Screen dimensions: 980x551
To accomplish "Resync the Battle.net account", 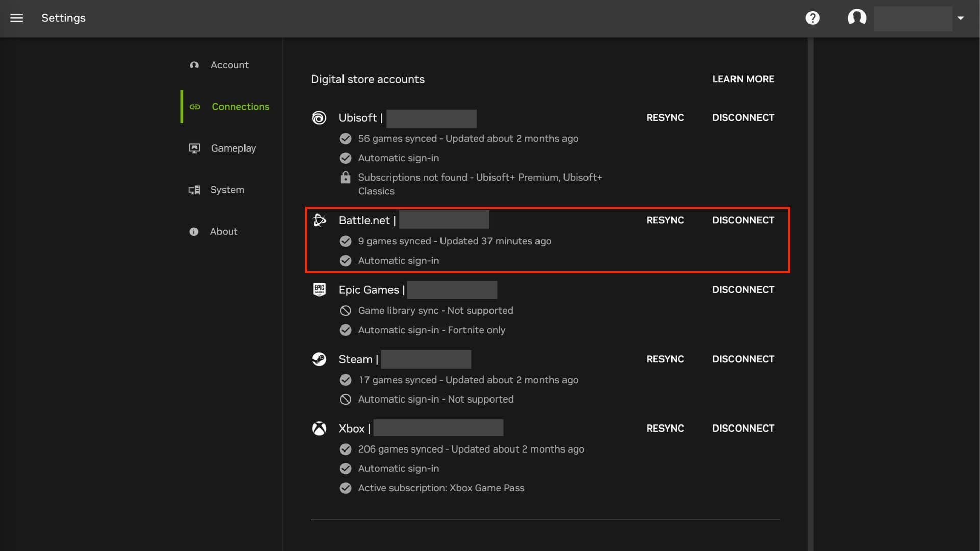I will pos(665,220).
